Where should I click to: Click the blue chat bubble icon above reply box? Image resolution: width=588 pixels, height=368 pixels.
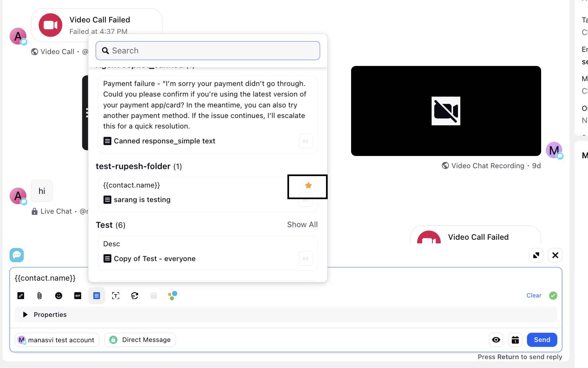pyautogui.click(x=17, y=255)
